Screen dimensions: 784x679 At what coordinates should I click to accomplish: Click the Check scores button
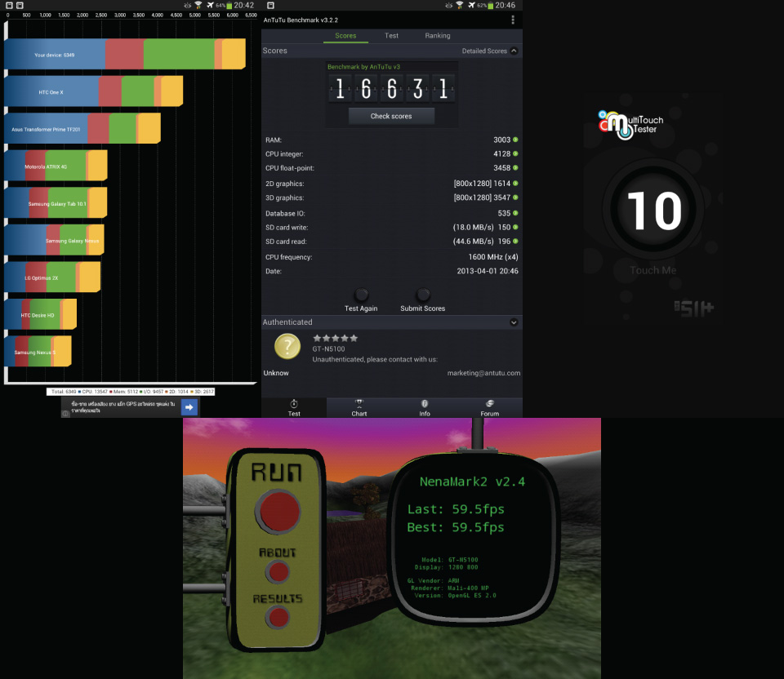[x=391, y=116]
